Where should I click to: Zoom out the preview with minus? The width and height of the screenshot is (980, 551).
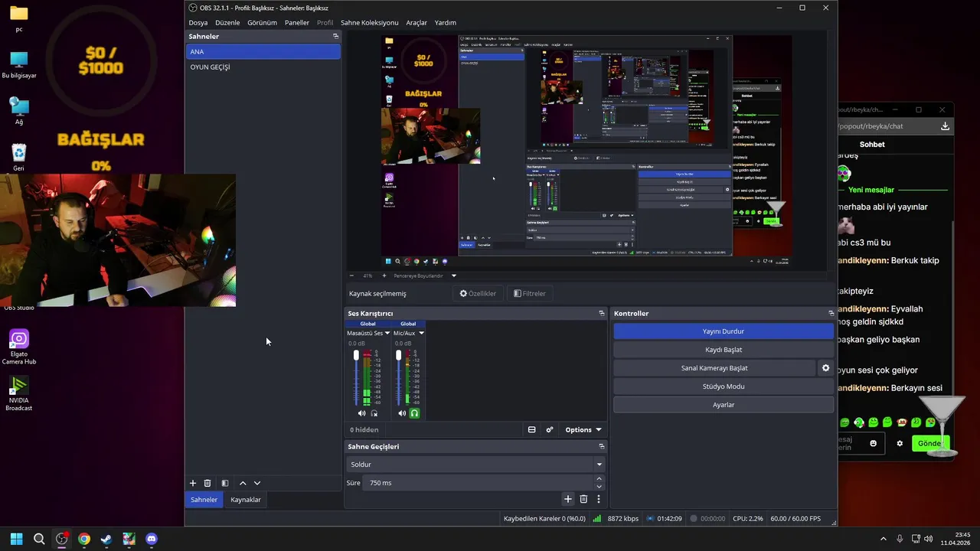coord(351,275)
